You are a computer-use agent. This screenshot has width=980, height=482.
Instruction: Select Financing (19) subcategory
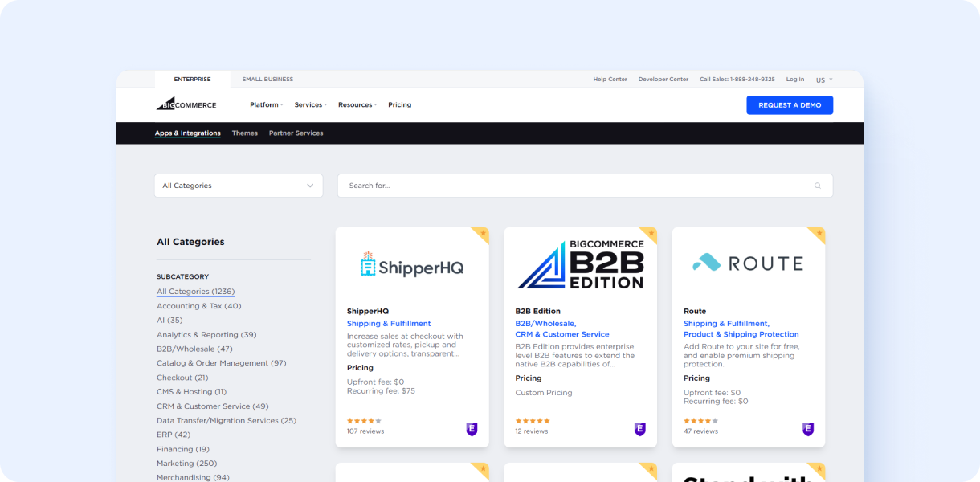tap(183, 449)
